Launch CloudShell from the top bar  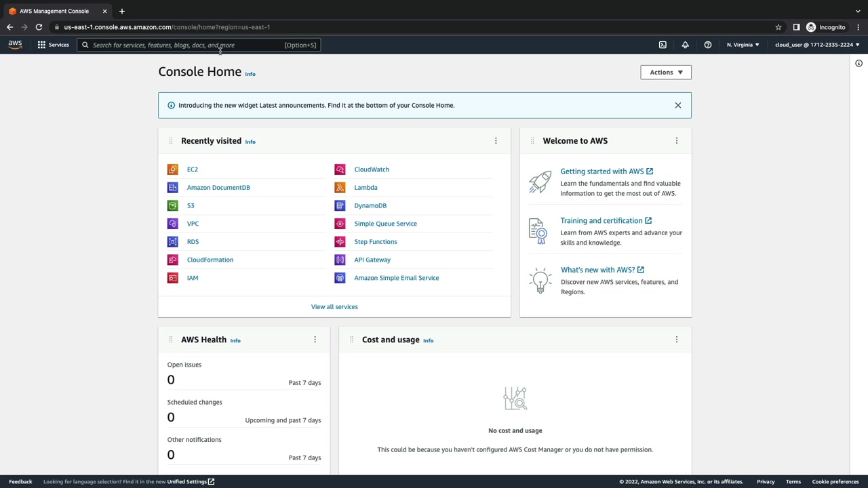pyautogui.click(x=663, y=45)
